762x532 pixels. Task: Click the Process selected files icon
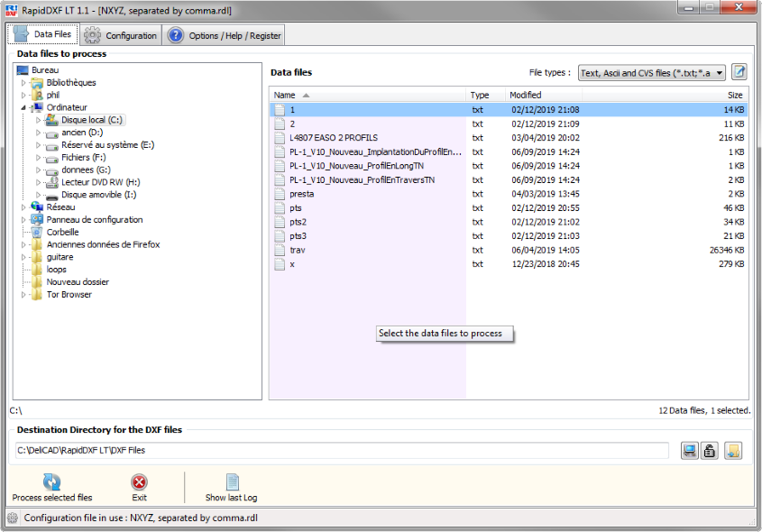[x=51, y=482]
